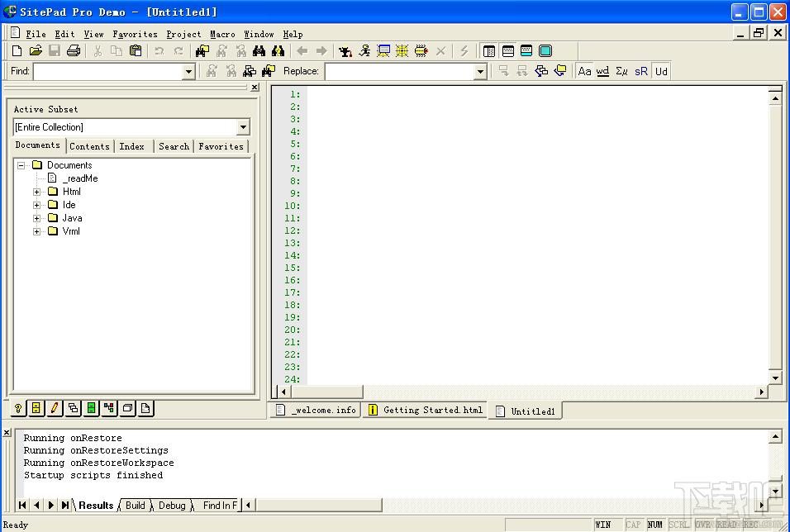Screen dimensions: 790x532
Task: Click the running man icon
Action: pos(364,51)
